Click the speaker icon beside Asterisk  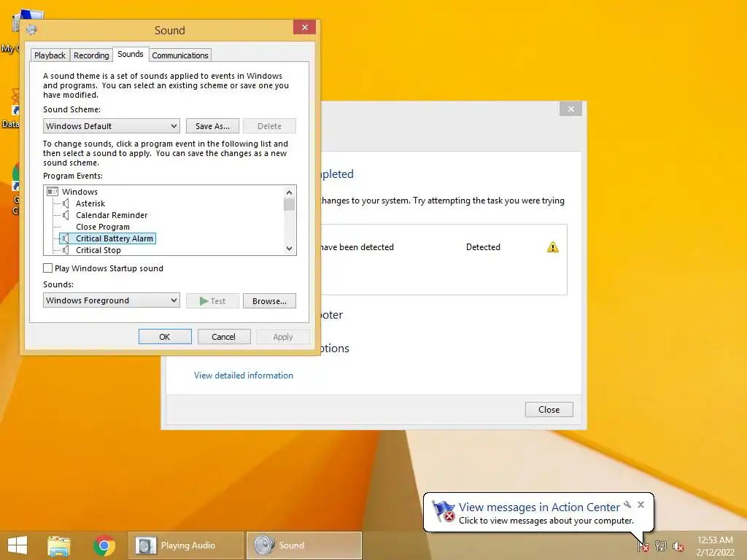66,203
